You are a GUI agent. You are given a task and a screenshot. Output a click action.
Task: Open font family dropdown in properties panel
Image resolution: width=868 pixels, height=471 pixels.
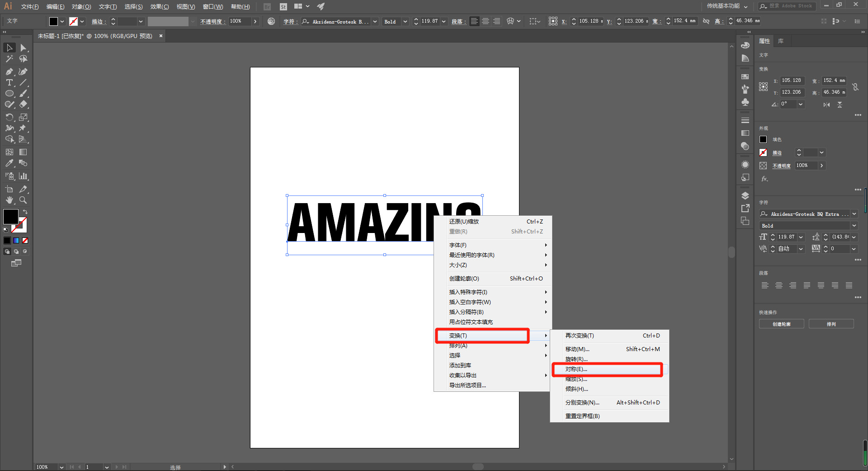point(854,214)
